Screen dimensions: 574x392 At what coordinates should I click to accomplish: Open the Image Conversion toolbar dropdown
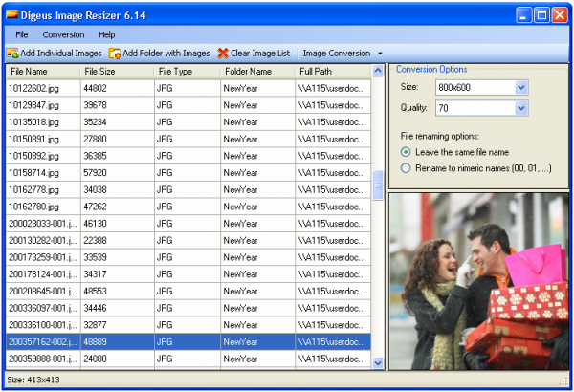click(x=380, y=54)
